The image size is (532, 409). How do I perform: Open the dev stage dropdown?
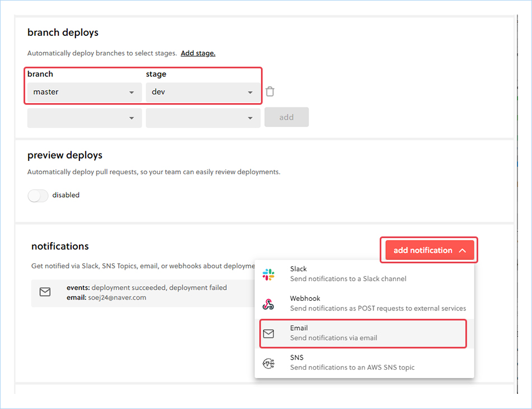[x=203, y=92]
